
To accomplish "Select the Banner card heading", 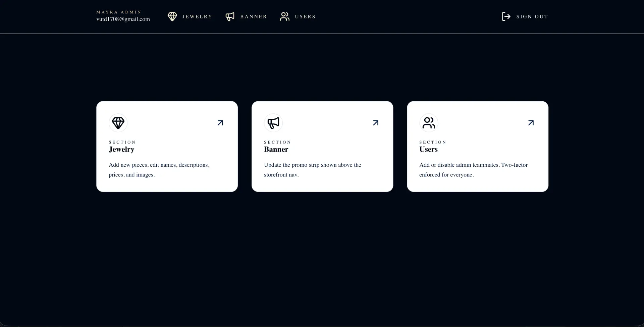I will pyautogui.click(x=276, y=149).
